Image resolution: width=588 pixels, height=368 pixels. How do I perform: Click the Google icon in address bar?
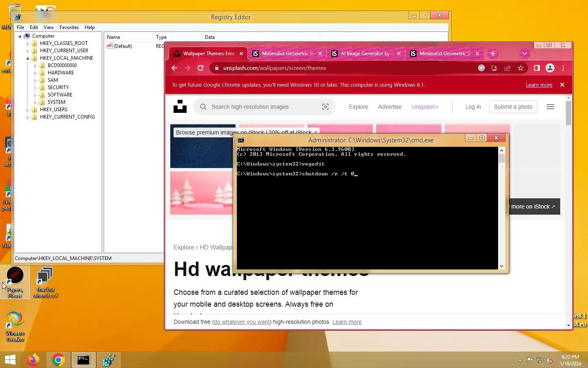click(x=481, y=68)
